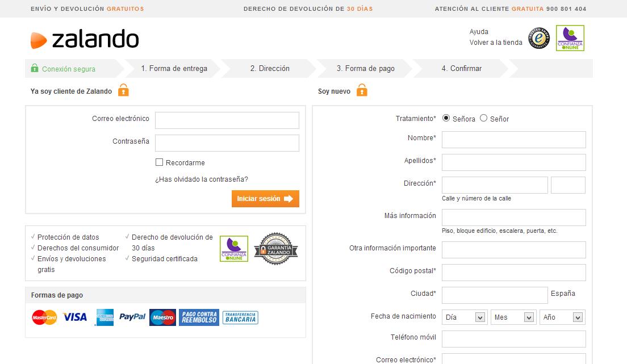Screen dimensions: 627x364
Task: Click the PayPal payment icon
Action: 132,317
